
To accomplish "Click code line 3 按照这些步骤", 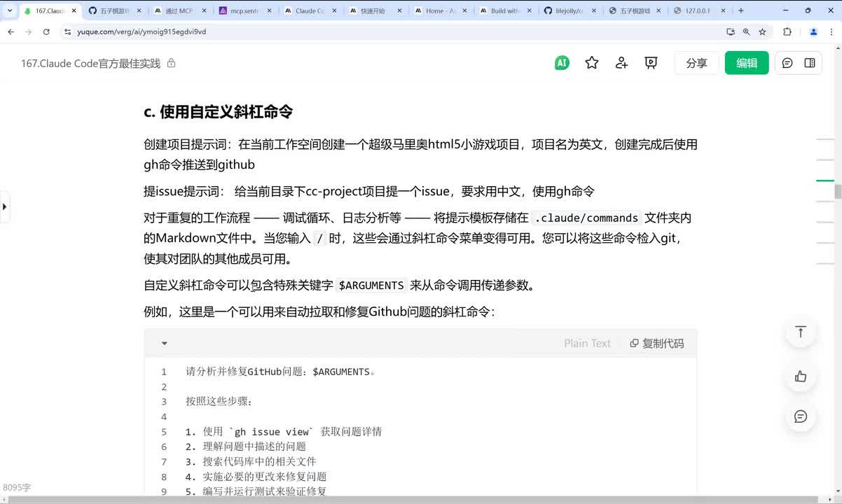I will (219, 402).
